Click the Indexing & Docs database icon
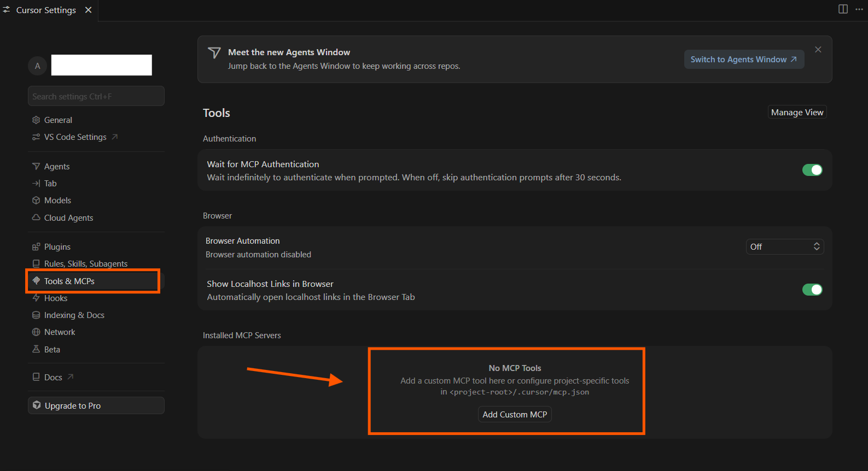This screenshot has height=471, width=868. click(36, 315)
